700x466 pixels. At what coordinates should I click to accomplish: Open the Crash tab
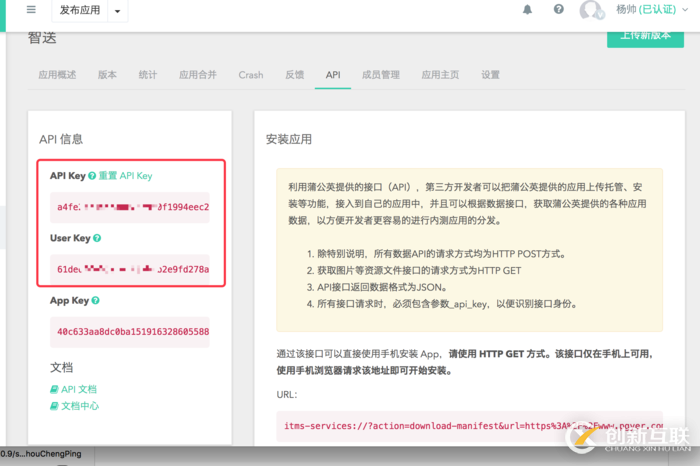251,75
